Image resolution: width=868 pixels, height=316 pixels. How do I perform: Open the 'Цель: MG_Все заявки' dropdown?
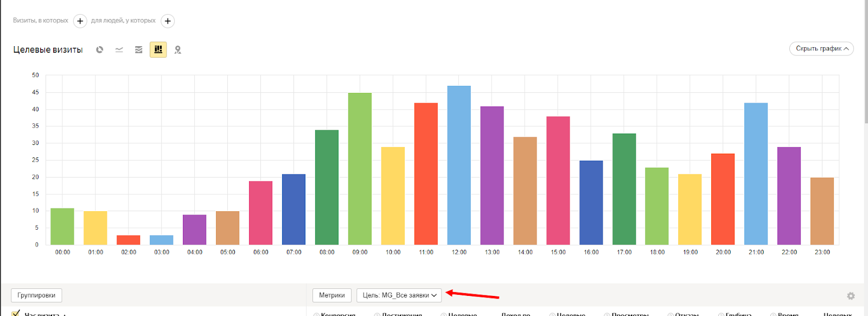point(399,295)
